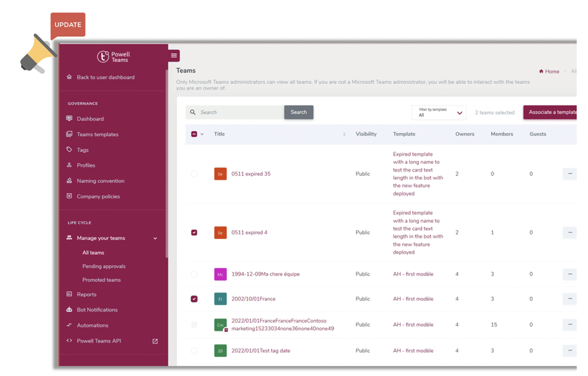Open the sidebar hamburger menu

tap(173, 56)
